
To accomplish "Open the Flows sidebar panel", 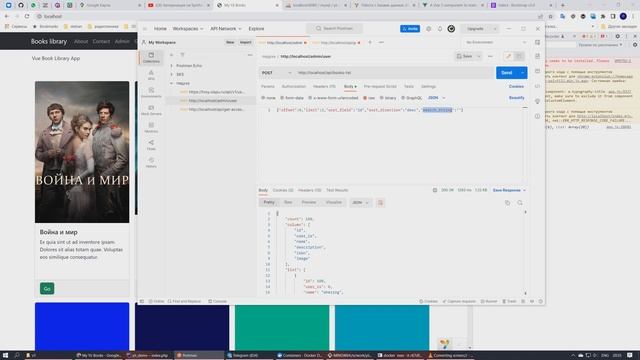I will coord(151,145).
